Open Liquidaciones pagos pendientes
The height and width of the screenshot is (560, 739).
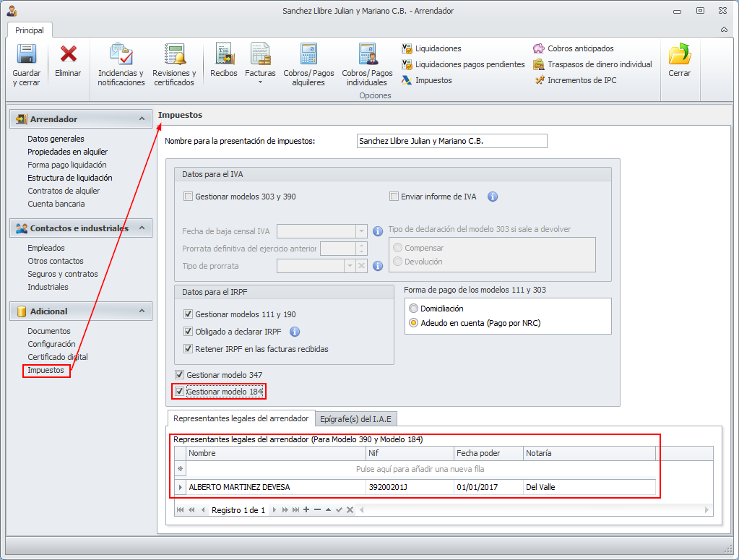[463, 64]
